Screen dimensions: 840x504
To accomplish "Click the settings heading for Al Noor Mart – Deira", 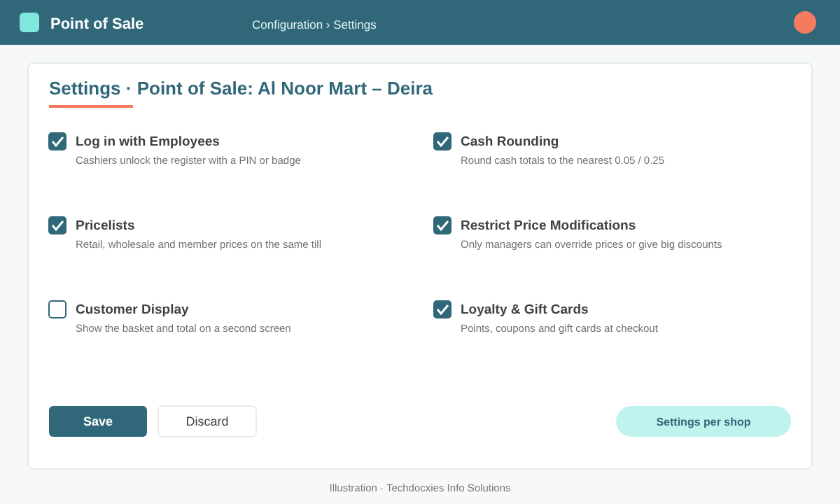I will pos(241,88).
